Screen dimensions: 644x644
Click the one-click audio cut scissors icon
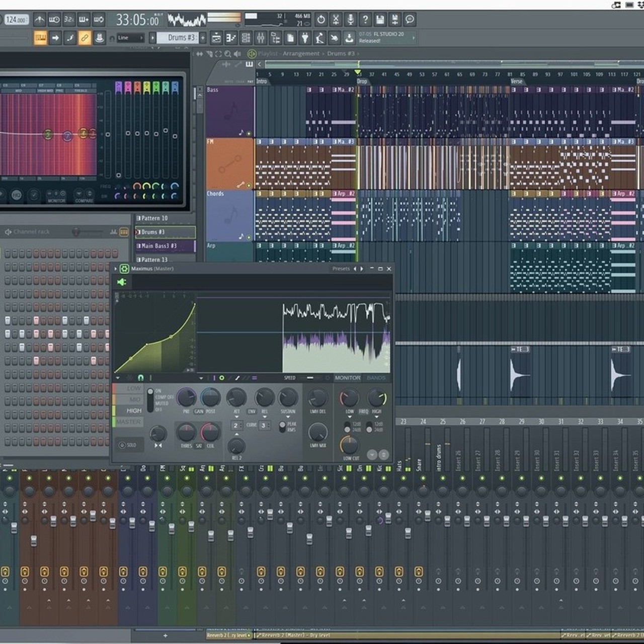click(336, 20)
